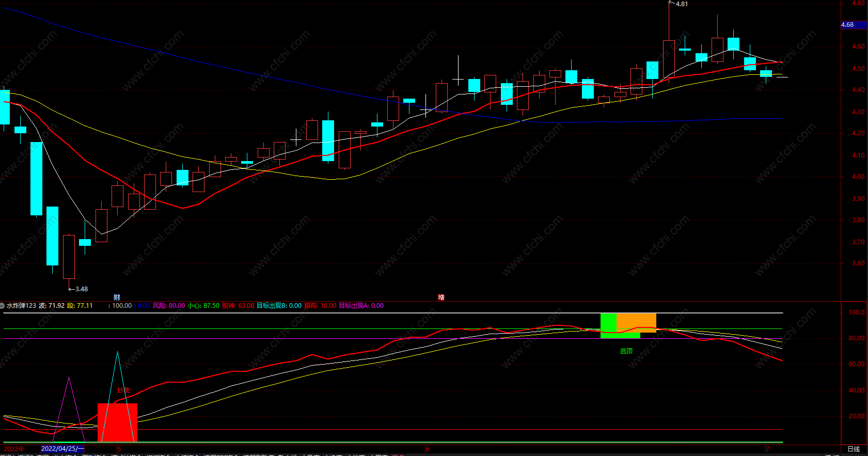The width and height of the screenshot is (868, 456).
Task: Select the 水炸弹123 indicator name
Action: (21, 306)
